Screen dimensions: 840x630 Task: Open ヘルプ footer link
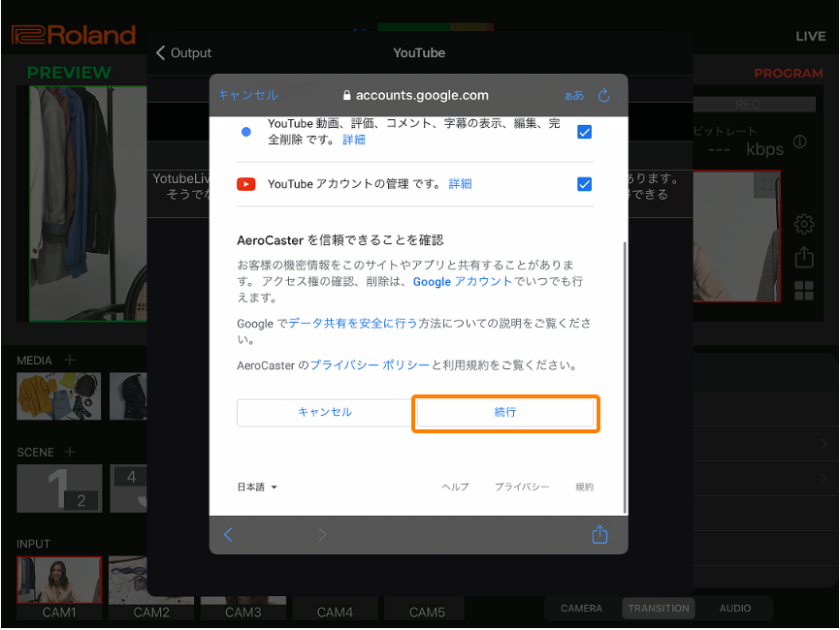tap(455, 488)
